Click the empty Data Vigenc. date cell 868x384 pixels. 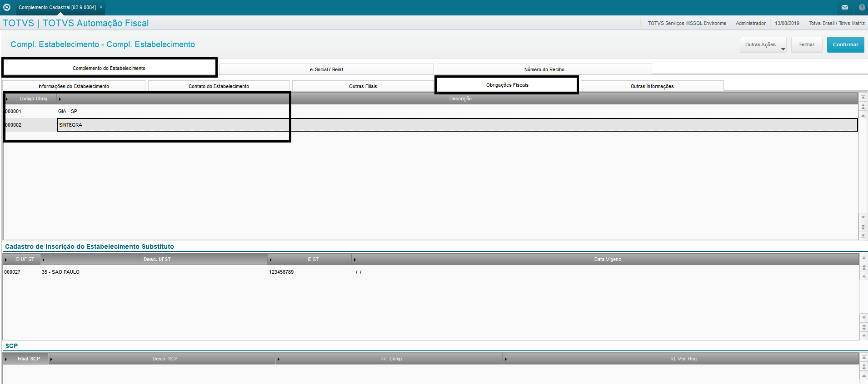(605, 272)
